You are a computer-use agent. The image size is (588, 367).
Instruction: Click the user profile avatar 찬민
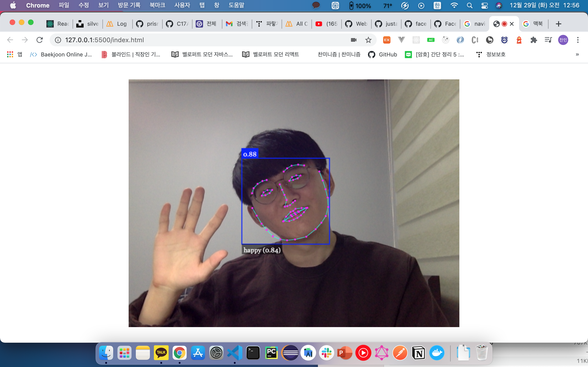click(563, 40)
